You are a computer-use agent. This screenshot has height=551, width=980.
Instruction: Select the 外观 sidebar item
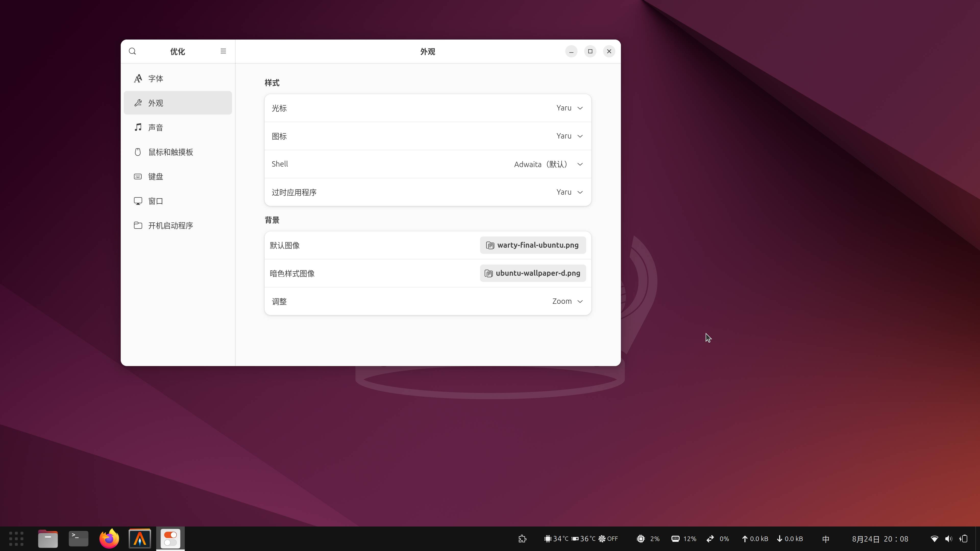[x=178, y=103]
